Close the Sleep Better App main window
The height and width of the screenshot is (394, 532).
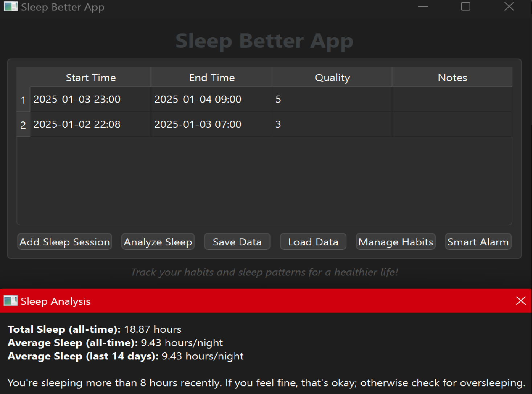click(509, 7)
